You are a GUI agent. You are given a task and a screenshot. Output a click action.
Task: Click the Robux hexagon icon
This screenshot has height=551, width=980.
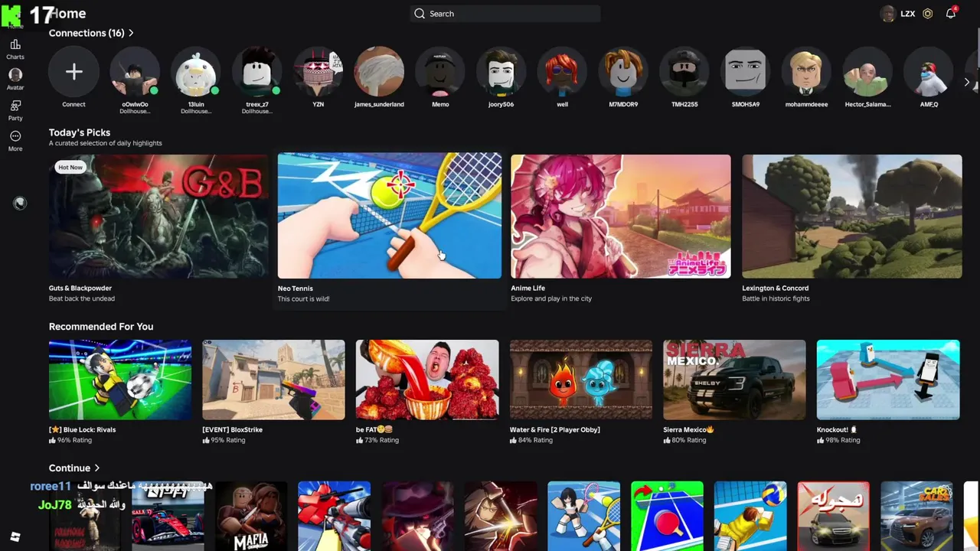click(927, 14)
